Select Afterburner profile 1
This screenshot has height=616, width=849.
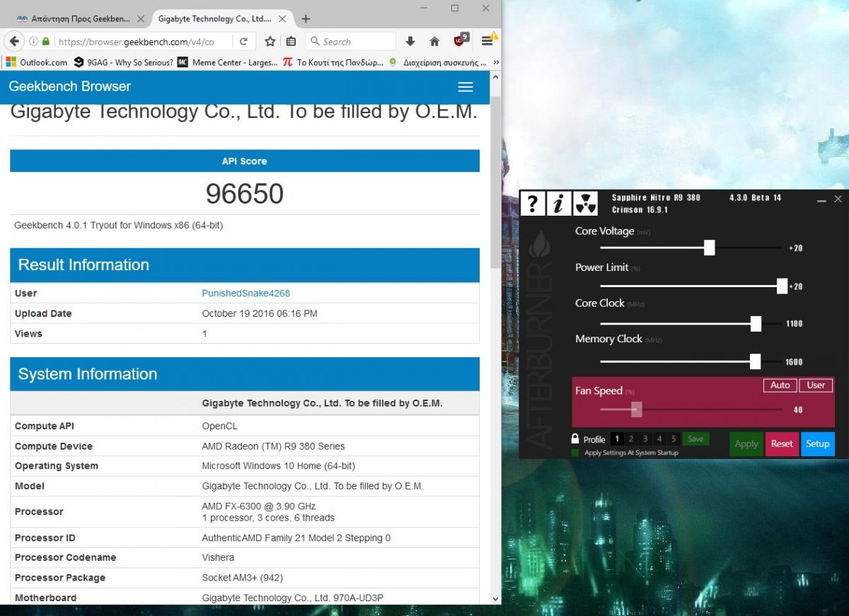pyautogui.click(x=617, y=439)
